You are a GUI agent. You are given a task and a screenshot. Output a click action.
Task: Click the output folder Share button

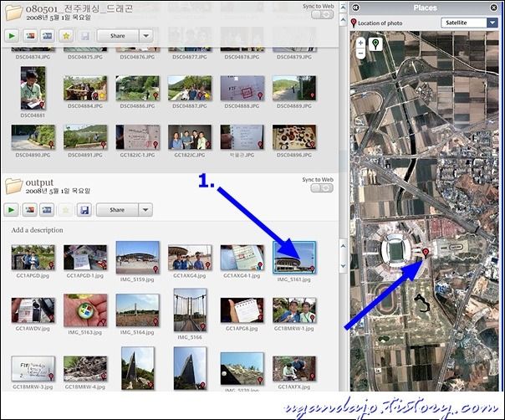click(117, 210)
